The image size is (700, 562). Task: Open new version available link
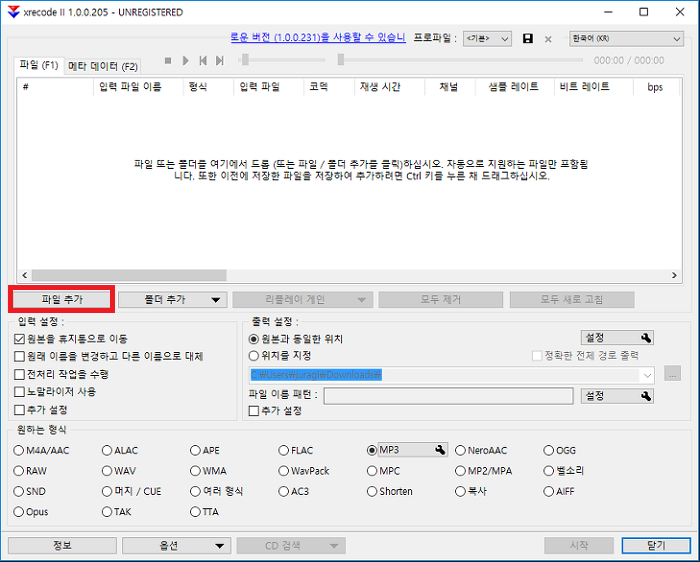pos(318,37)
